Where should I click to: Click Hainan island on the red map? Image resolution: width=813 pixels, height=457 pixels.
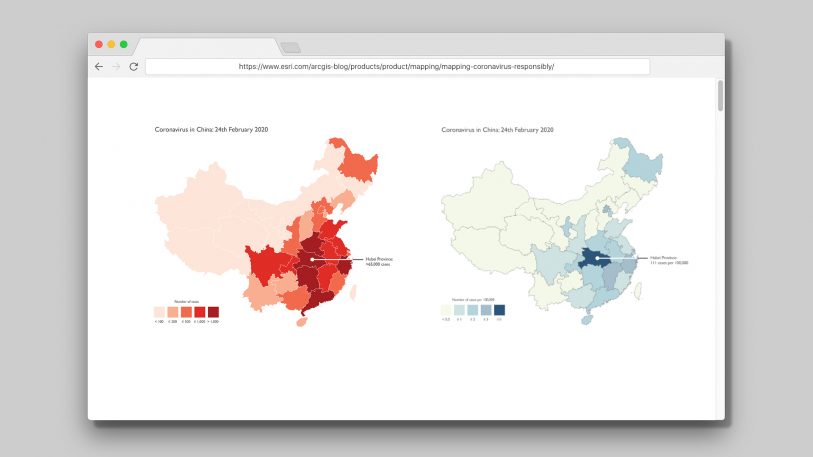point(300,321)
